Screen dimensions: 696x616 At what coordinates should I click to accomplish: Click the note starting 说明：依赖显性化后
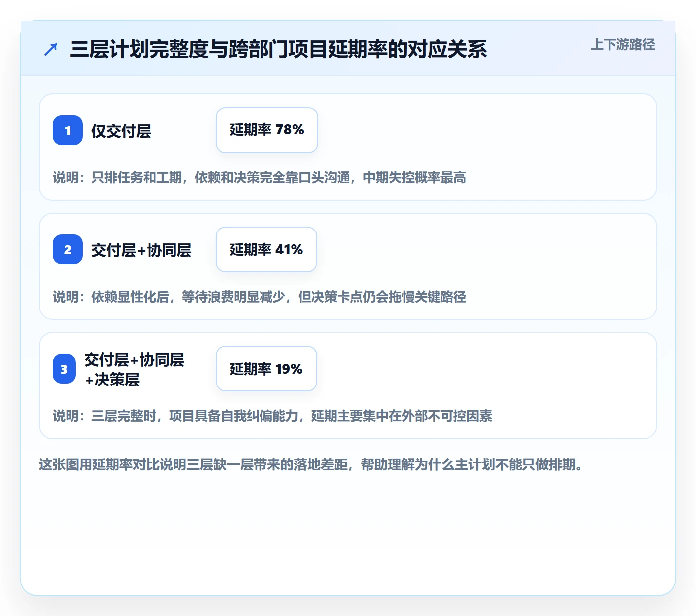point(260,297)
